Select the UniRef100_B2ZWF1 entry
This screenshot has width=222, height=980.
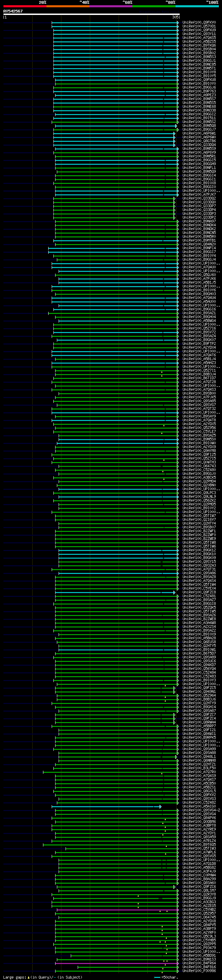click(x=199, y=531)
